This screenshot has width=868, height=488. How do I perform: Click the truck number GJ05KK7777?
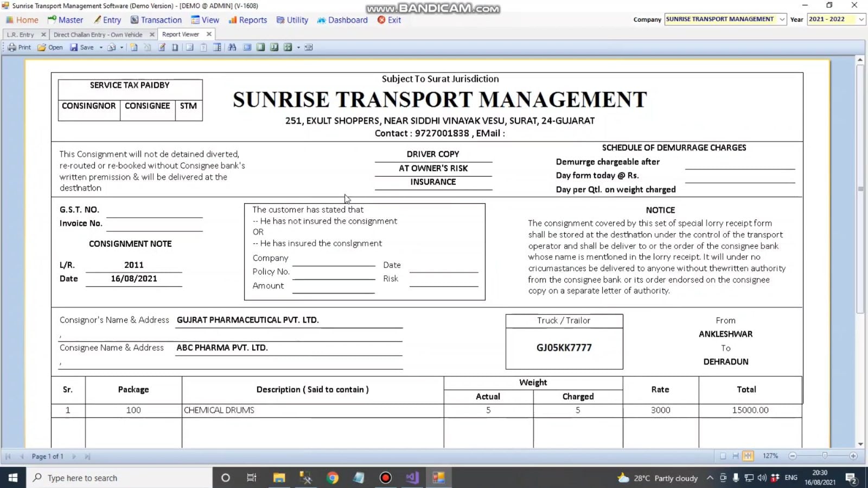564,348
